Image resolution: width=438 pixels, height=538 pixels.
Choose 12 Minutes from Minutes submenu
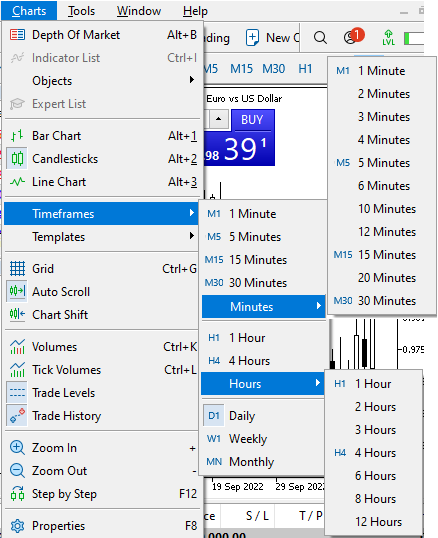point(381,232)
